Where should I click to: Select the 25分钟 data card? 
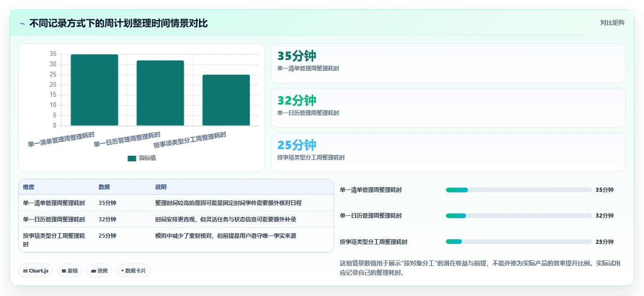click(448, 152)
